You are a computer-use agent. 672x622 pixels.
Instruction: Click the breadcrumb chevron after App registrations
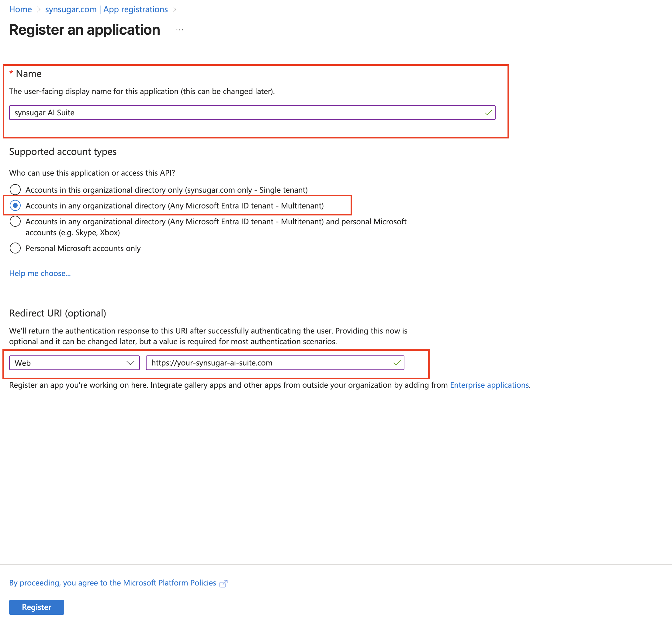click(175, 9)
